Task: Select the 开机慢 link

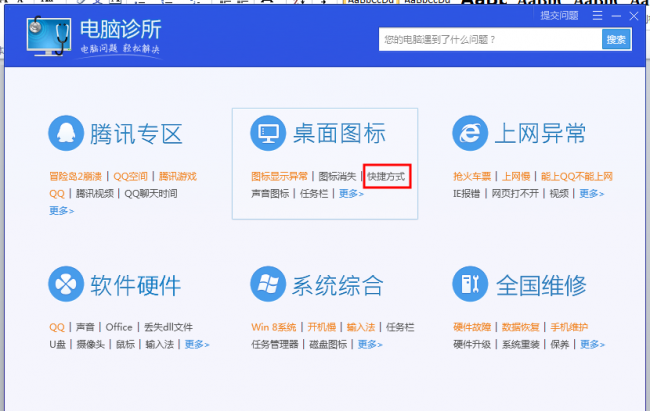Action: [x=322, y=327]
